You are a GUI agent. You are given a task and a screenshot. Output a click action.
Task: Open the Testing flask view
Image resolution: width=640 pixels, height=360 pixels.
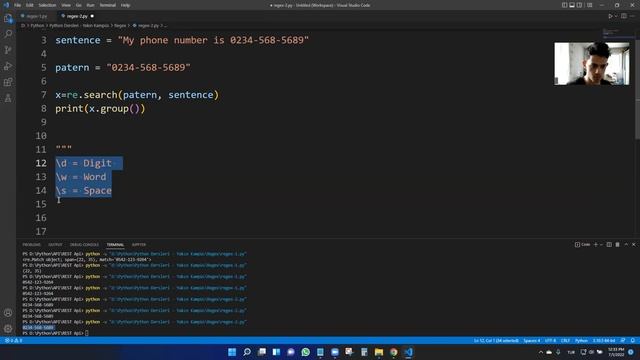[8, 98]
